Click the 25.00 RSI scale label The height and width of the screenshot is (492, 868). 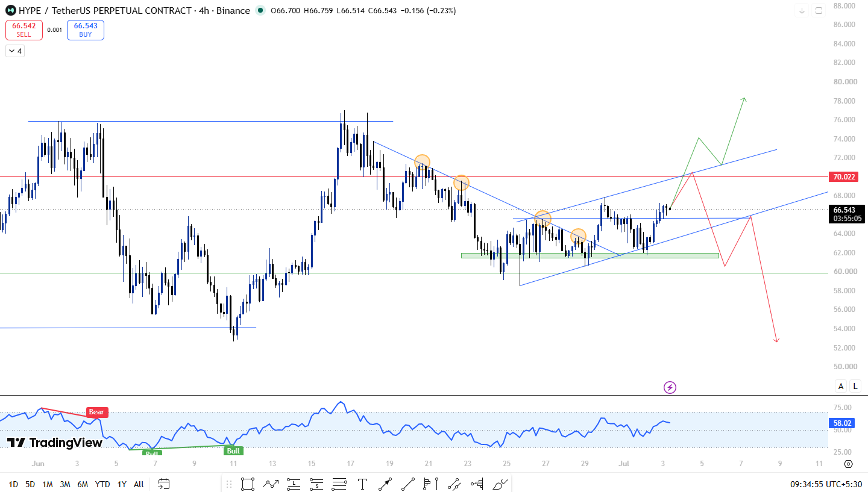pyautogui.click(x=842, y=452)
